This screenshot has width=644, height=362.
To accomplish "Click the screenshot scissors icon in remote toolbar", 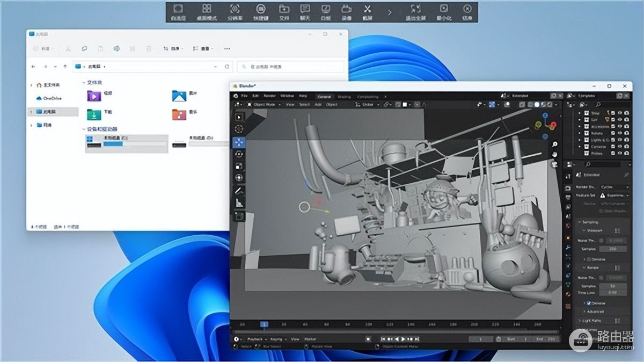I will (367, 9).
